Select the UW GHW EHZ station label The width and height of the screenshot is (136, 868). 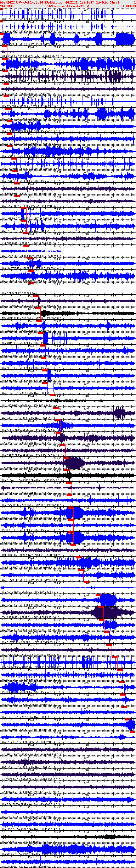click(31, 593)
